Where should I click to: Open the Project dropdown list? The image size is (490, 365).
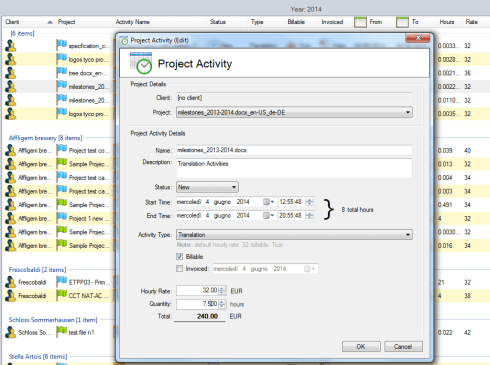coord(408,112)
